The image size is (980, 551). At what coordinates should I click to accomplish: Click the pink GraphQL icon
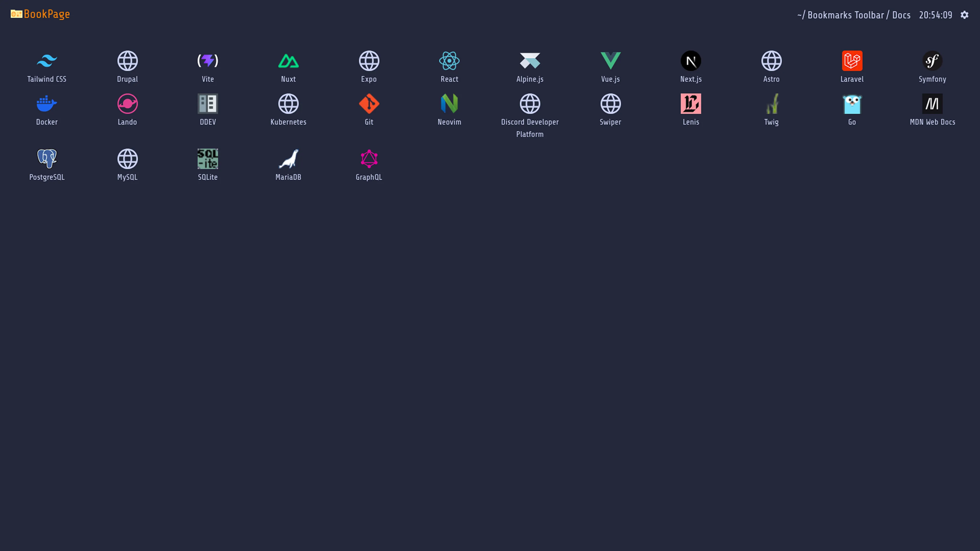(x=369, y=159)
